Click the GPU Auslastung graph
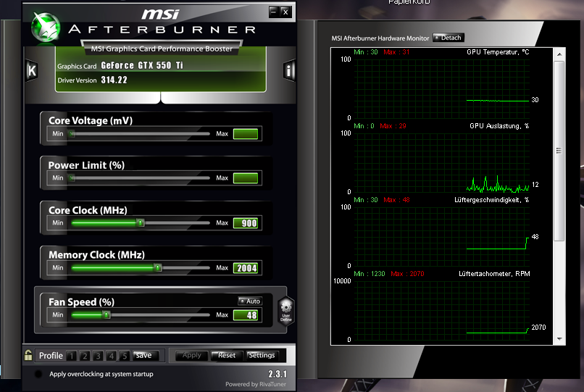Image resolution: width=584 pixels, height=392 pixels. (442, 163)
